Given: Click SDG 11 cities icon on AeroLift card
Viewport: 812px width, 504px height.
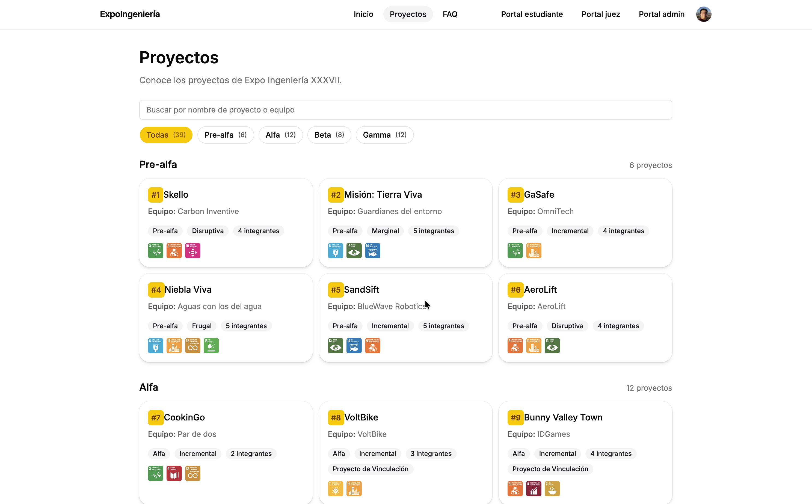Looking at the screenshot, I should pos(534,346).
